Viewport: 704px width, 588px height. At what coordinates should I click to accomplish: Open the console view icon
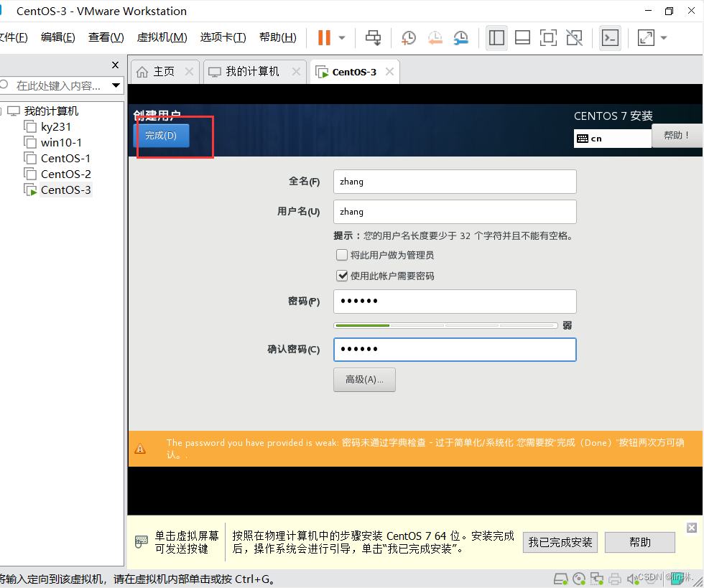point(610,38)
